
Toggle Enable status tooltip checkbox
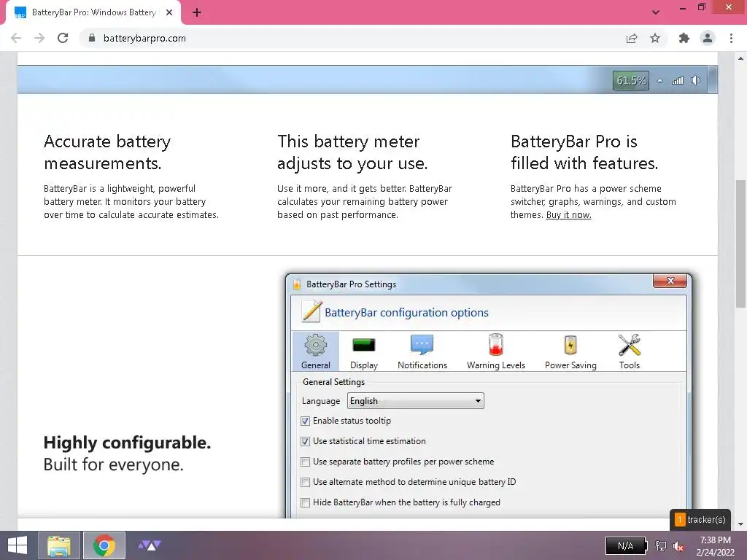[x=306, y=421]
